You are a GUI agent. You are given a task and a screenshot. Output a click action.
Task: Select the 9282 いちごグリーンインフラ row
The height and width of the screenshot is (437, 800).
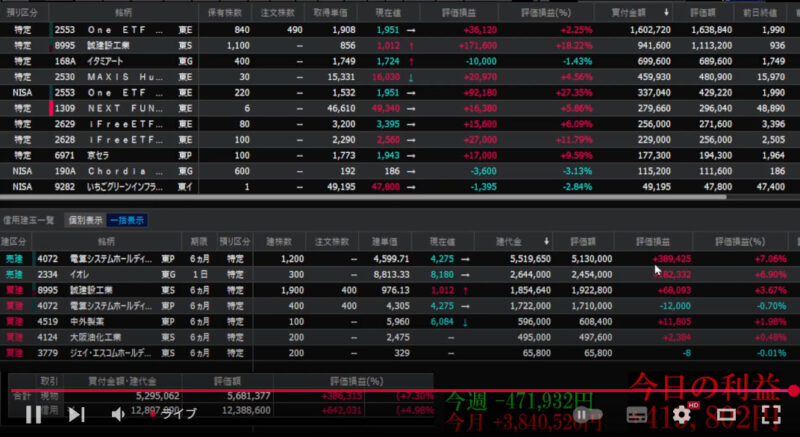coord(400,187)
